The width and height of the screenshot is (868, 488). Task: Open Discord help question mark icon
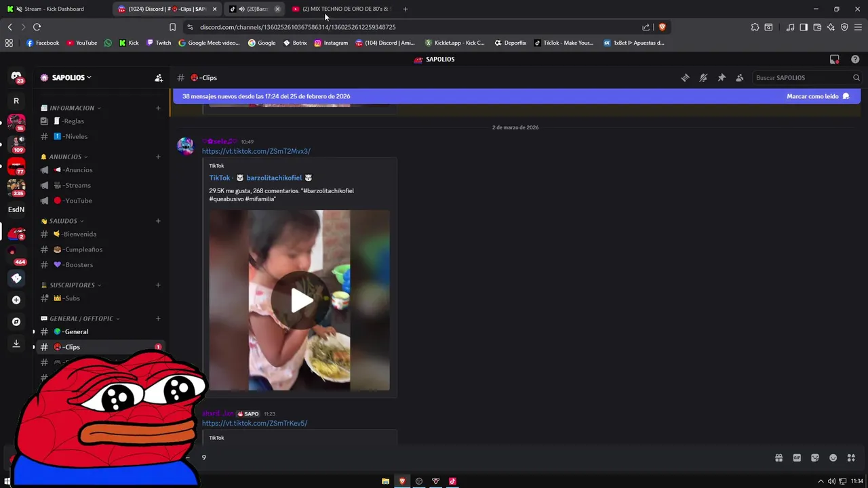click(855, 60)
